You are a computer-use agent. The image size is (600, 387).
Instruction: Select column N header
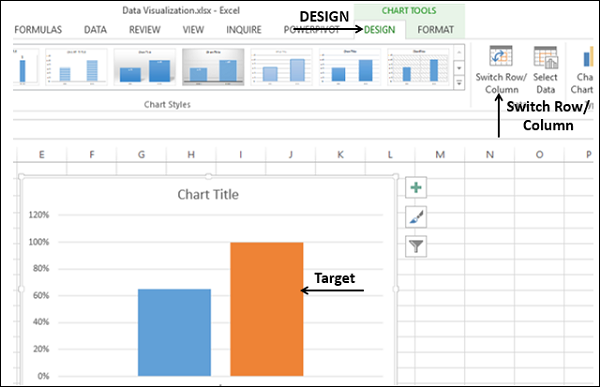pyautogui.click(x=489, y=155)
